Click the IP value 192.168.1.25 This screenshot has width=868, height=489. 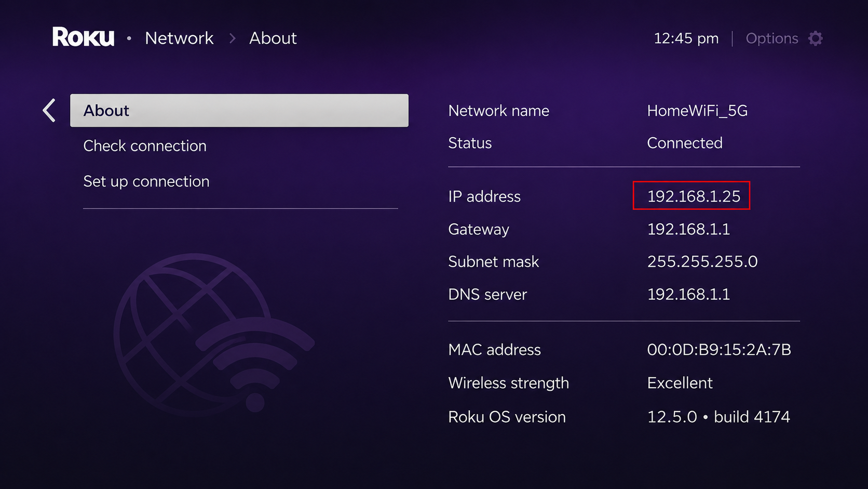click(x=694, y=196)
